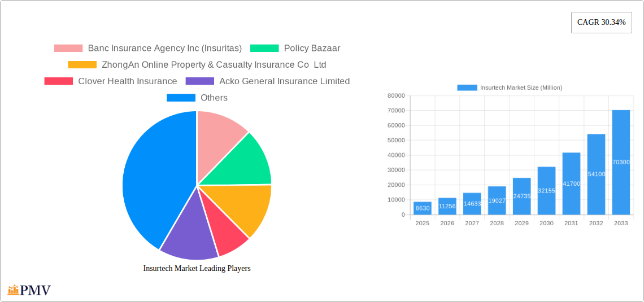Click the 2029 x-axis label
The image size is (644, 302).
click(x=521, y=223)
